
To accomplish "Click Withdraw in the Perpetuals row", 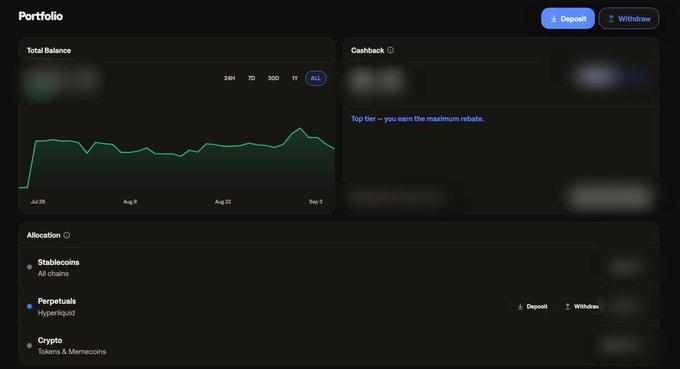I will point(581,307).
